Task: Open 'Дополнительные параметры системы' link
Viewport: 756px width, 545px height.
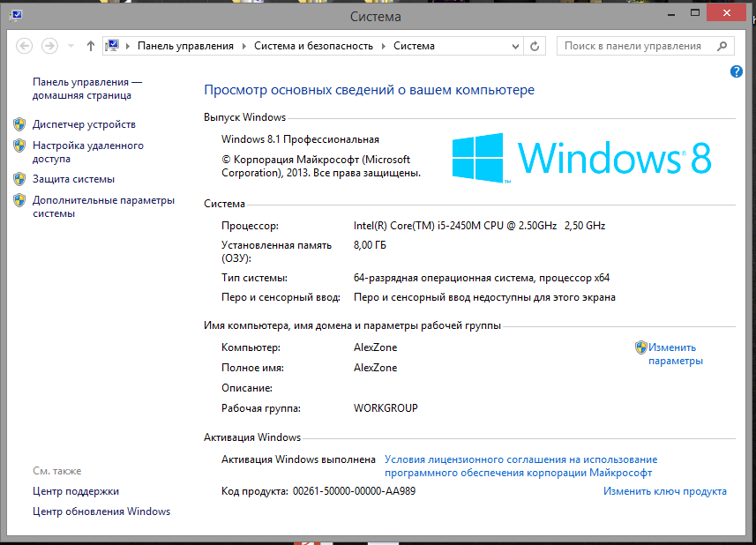Action: [x=103, y=206]
